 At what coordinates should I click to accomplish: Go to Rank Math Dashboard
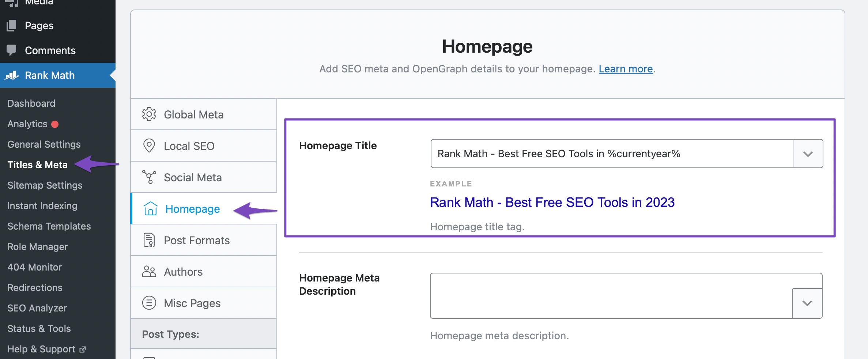click(x=31, y=103)
